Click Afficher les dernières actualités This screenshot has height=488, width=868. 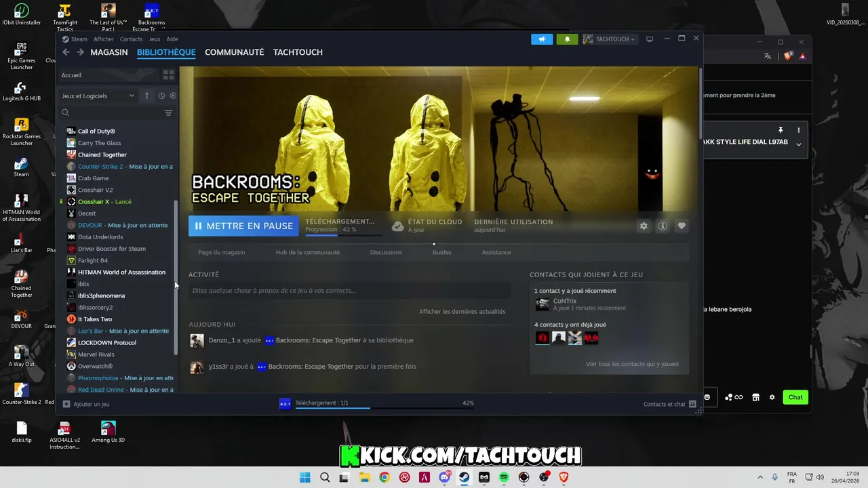[462, 312]
